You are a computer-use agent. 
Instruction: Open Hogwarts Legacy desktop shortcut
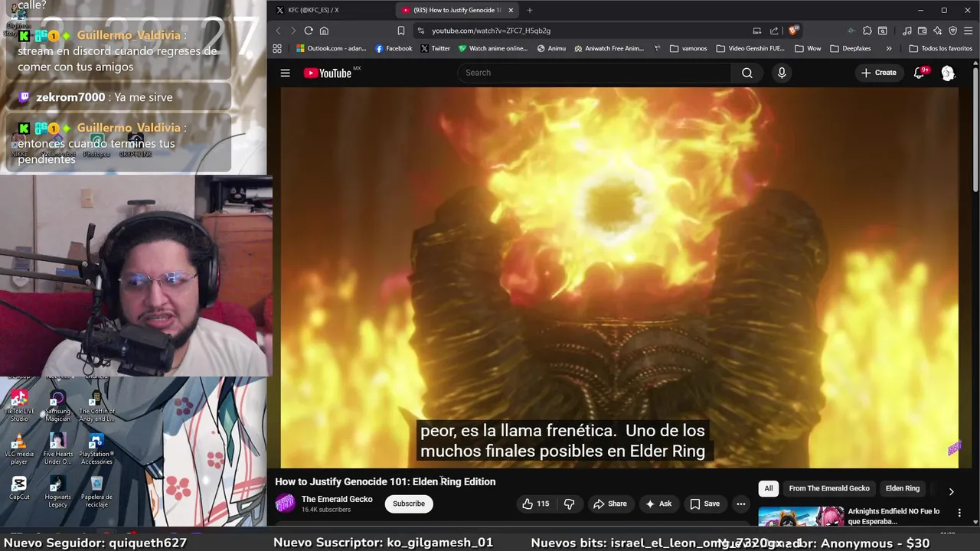(57, 492)
